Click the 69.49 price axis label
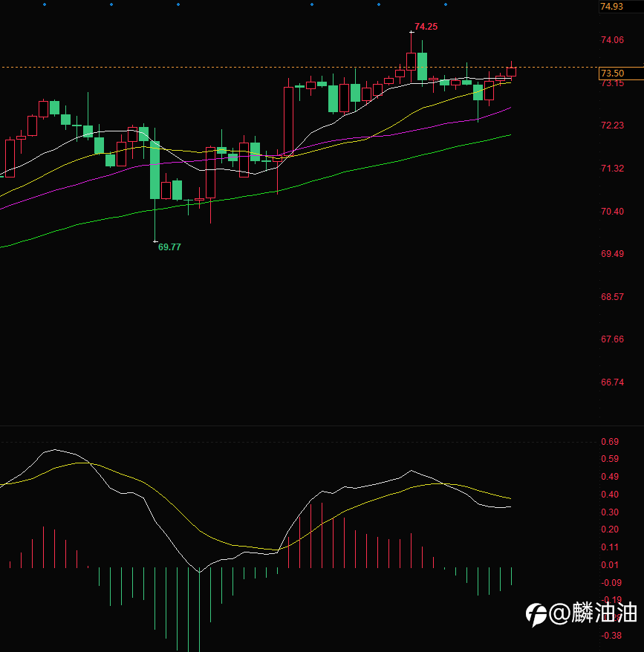This screenshot has width=644, height=652. [x=612, y=254]
